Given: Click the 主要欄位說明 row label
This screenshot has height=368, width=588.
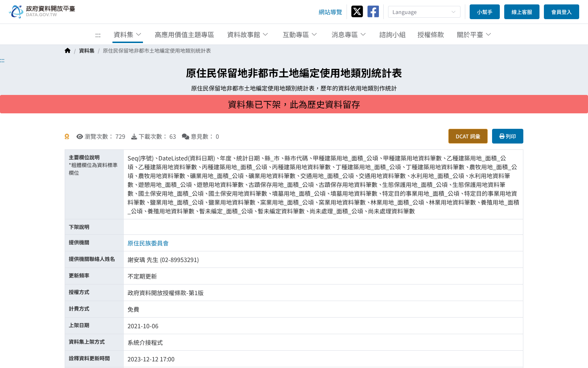Looking at the screenshot, I should 84,158.
